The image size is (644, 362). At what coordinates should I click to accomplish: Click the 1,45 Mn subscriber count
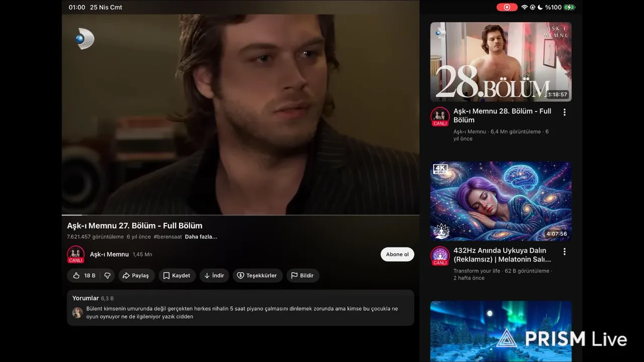click(142, 254)
